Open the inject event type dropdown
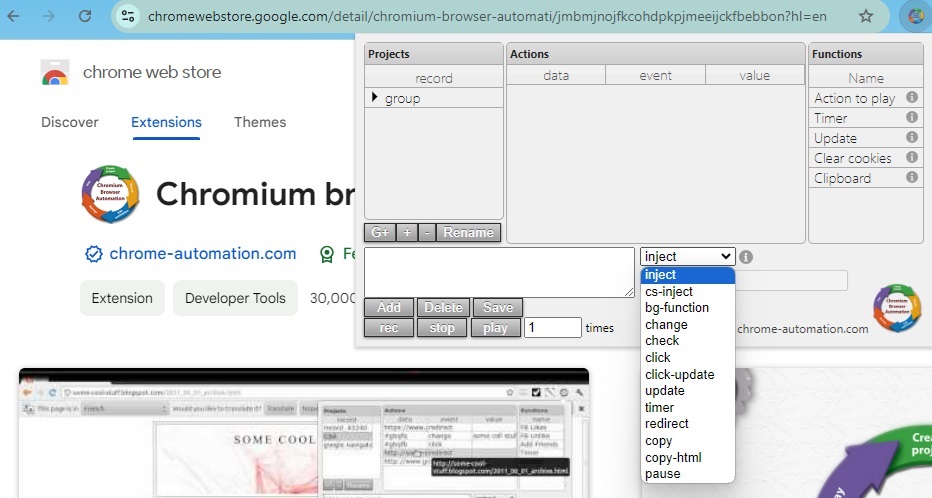The image size is (932, 498). tap(688, 256)
